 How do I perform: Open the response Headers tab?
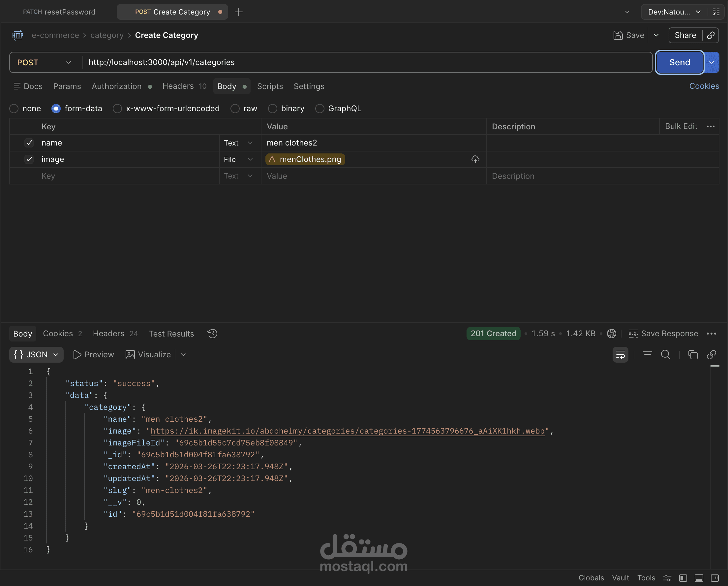click(108, 334)
